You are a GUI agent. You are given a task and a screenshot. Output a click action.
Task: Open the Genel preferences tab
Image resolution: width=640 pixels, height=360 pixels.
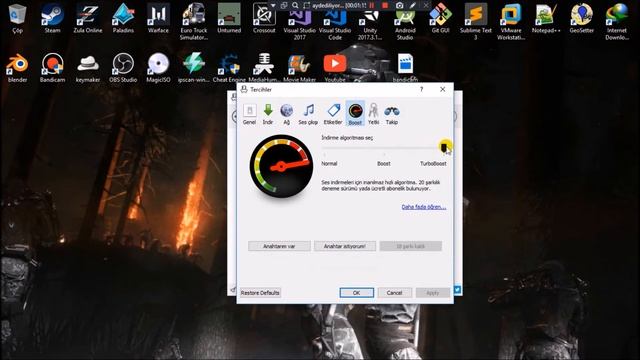pyautogui.click(x=249, y=114)
